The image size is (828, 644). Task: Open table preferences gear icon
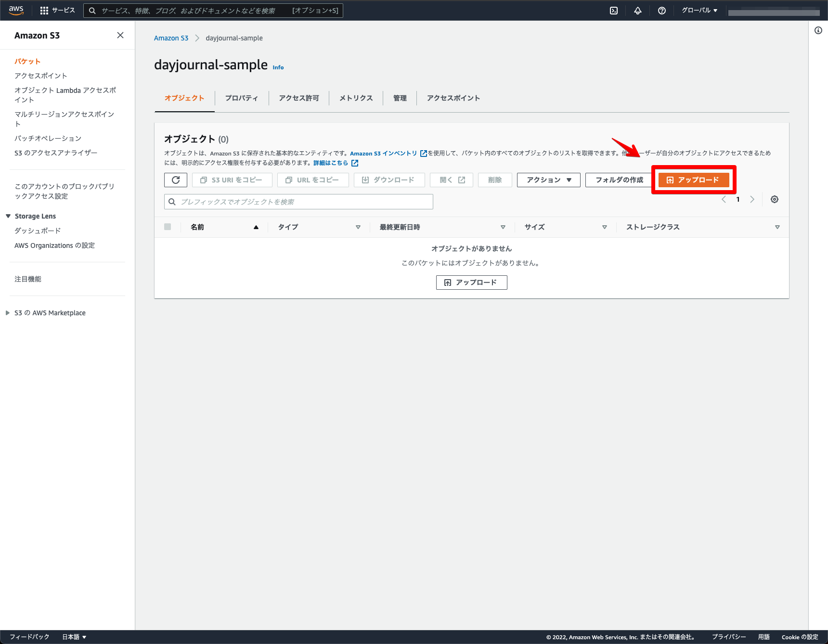click(x=775, y=199)
